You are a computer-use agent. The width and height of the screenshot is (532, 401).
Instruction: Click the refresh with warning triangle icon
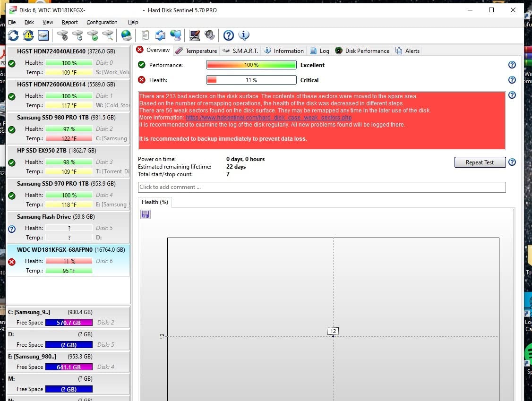28,35
